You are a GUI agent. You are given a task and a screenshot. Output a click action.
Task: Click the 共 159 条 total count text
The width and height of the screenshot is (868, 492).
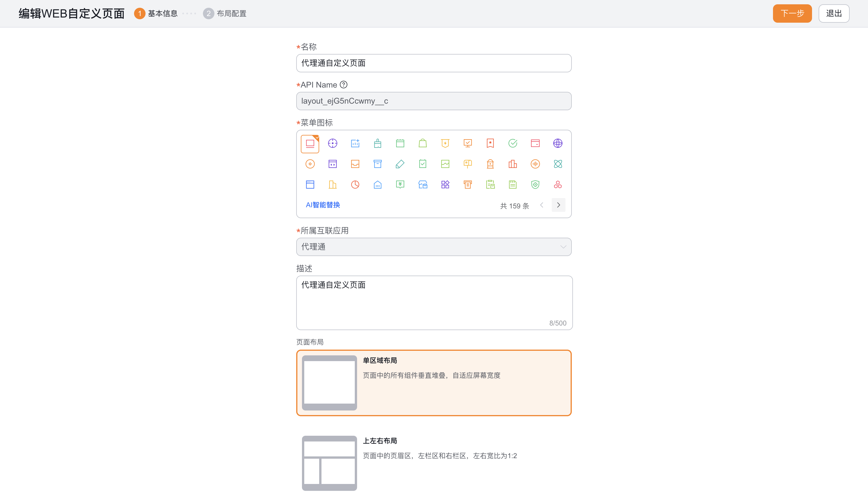pos(514,206)
